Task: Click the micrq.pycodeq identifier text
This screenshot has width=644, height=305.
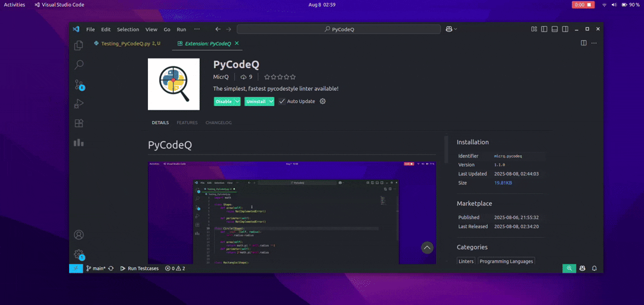Action: point(507,156)
